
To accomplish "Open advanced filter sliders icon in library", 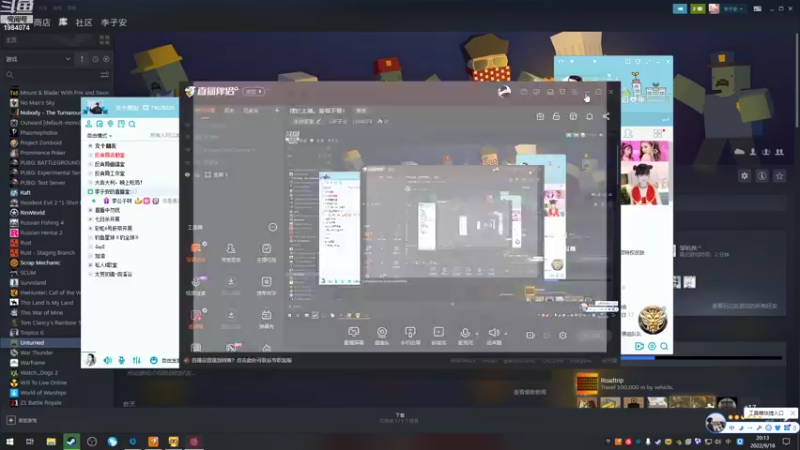I will [105, 75].
